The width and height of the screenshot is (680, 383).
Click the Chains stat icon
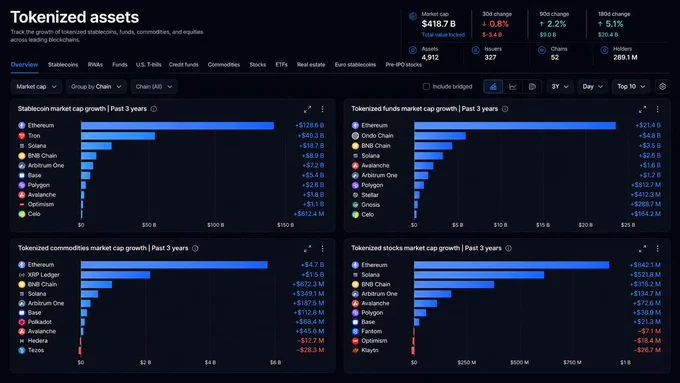542,50
